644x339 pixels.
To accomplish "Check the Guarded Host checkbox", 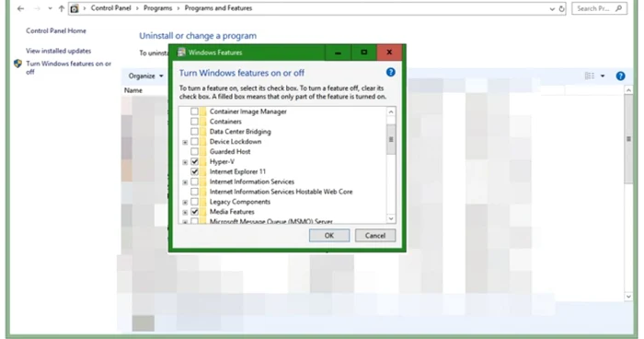I will coord(195,151).
